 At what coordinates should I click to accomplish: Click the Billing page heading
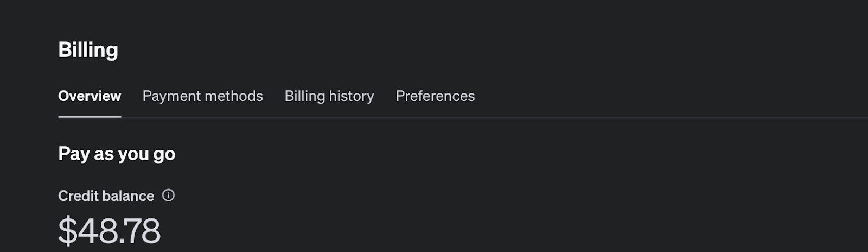pos(88,50)
